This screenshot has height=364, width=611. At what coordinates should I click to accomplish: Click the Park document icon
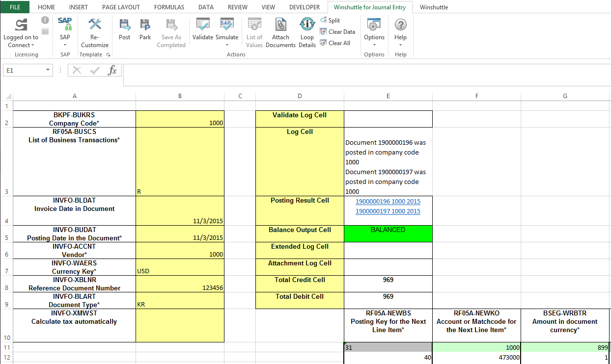pos(145,24)
